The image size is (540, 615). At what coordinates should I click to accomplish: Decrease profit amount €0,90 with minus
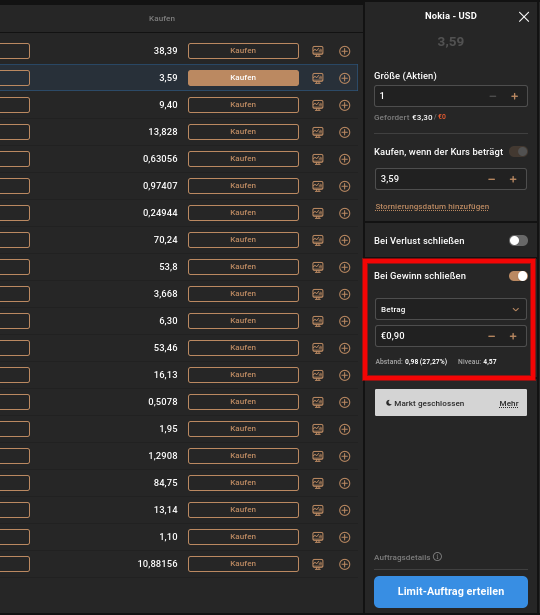491,336
